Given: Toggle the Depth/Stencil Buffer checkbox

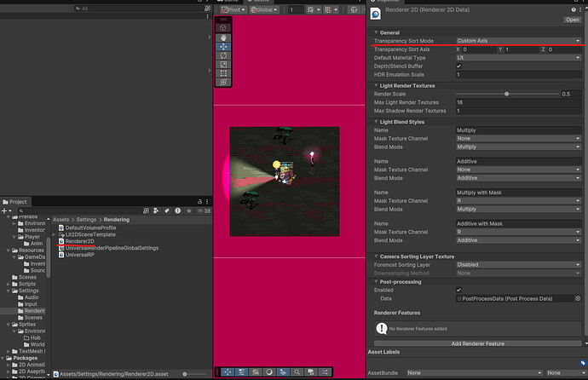Looking at the screenshot, I should (459, 66).
